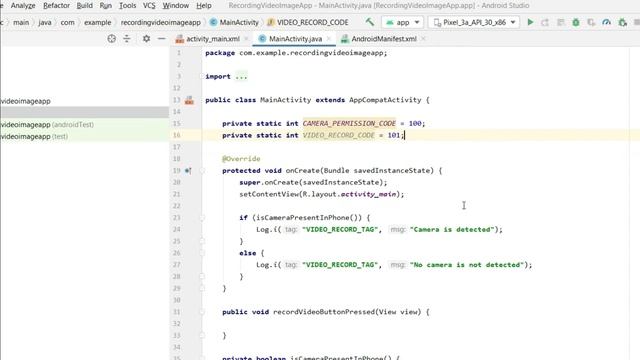This screenshot has height=360, width=640.
Task: Click the Select Opened File target icon
Action: [111, 39]
